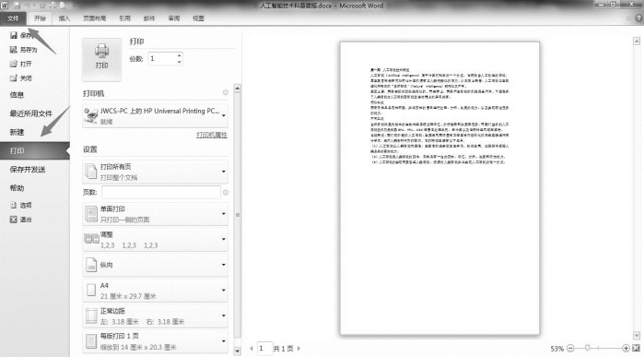Open the 页面布局 Page Layout tab
This screenshot has width=644, height=357.
coord(95,18)
